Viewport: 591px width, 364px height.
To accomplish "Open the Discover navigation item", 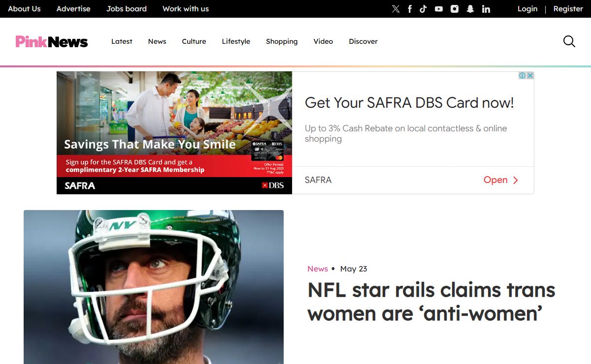I will [x=363, y=41].
